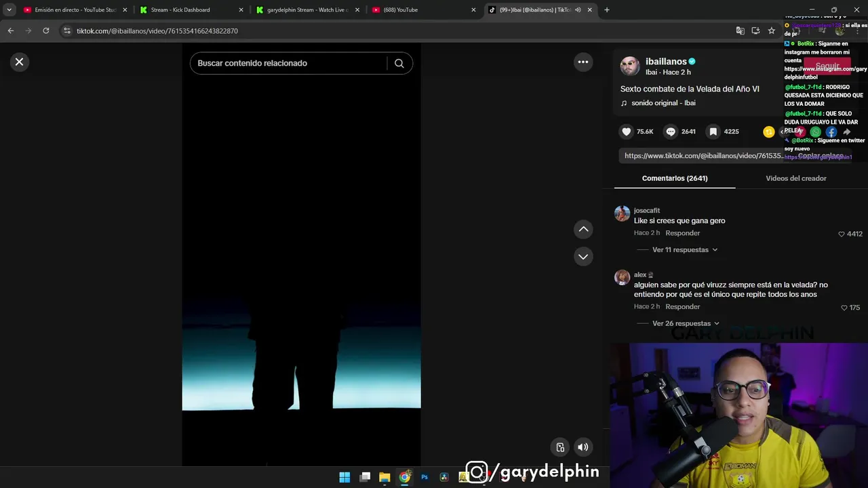
Task: Share the video via the WhatsApp icon
Action: (x=816, y=132)
